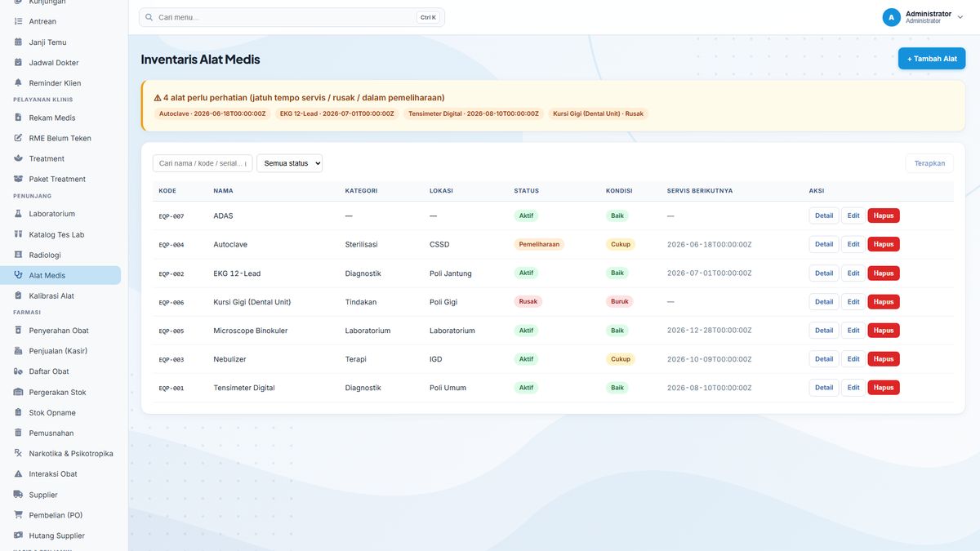The height and width of the screenshot is (551, 980).
Task: Focus the Cari menu search field
Action: tap(292, 17)
